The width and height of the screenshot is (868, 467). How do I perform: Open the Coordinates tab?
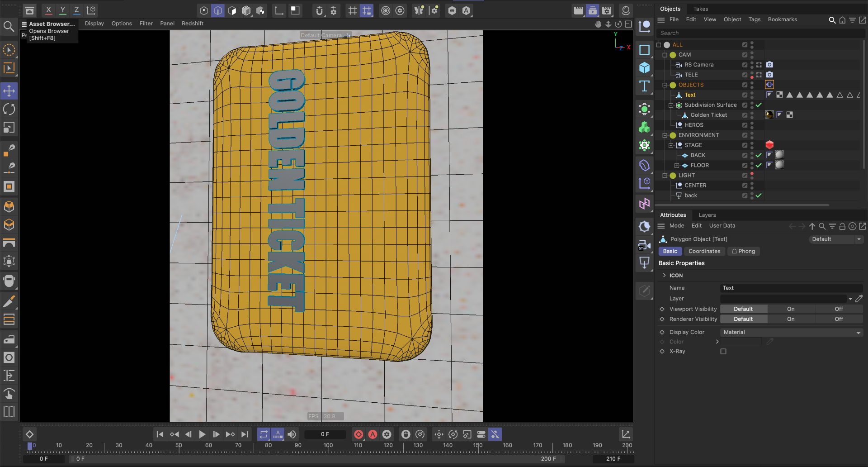tap(704, 251)
